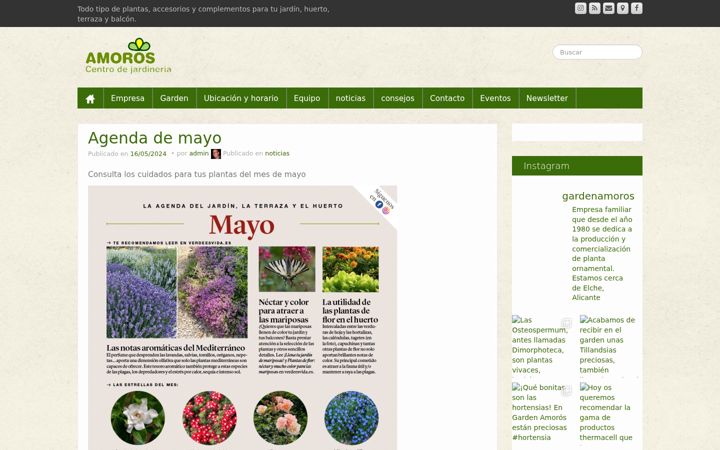
Task: Click the Instagram widget header
Action: coord(577,166)
